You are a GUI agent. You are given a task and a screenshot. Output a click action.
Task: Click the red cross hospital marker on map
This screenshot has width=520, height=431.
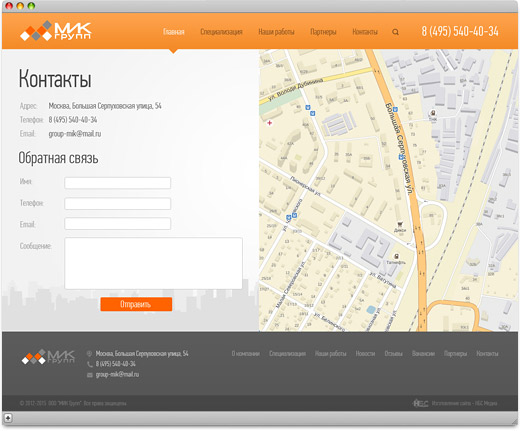[269, 123]
